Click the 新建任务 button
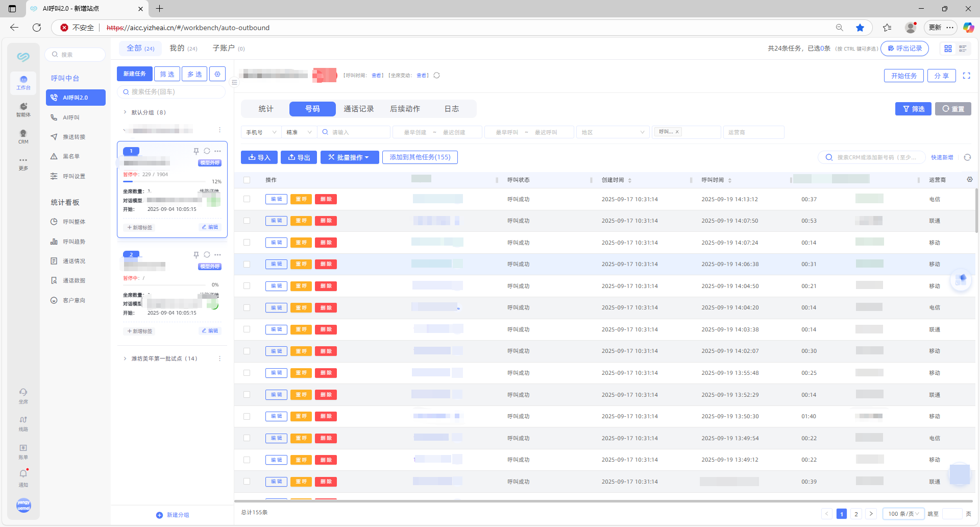The height and width of the screenshot is (527, 980). [x=134, y=74]
